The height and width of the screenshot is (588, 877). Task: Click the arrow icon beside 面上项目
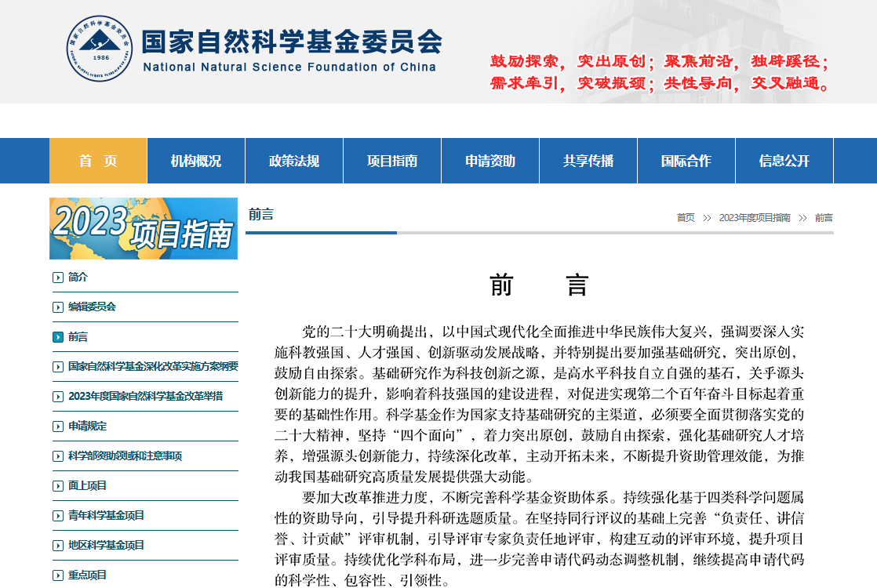point(58,486)
